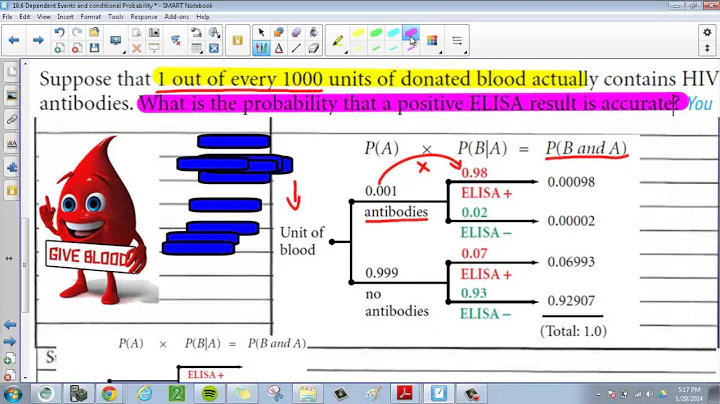Open the Response menu
Viewport: 720px width, 404px height.
144,17
